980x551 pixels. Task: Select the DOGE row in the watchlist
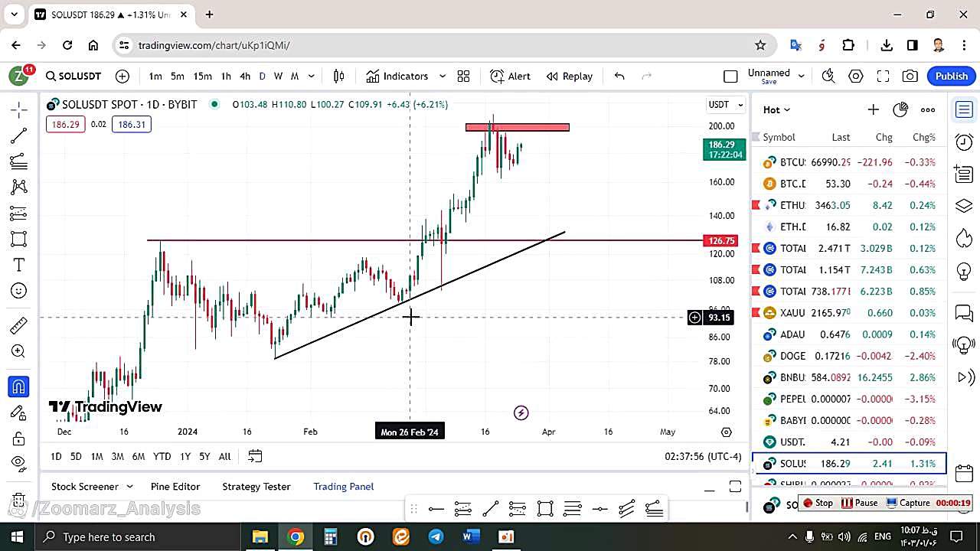point(850,356)
